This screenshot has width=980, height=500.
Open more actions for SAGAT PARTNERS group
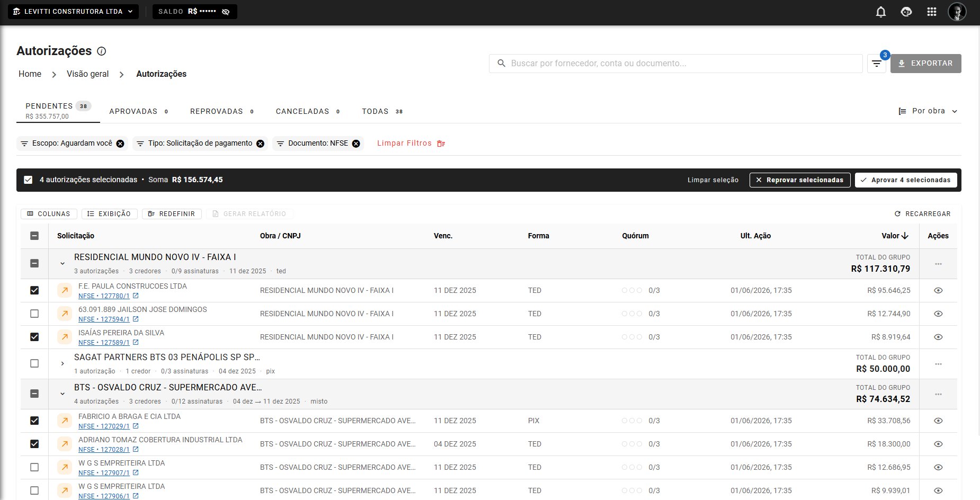point(938,364)
